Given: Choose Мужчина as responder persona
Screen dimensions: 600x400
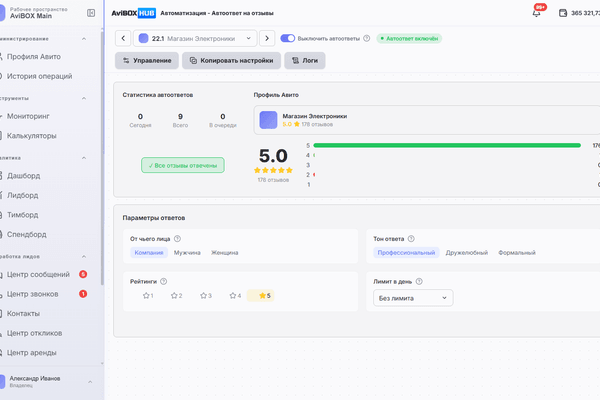Looking at the screenshot, I should (x=187, y=253).
